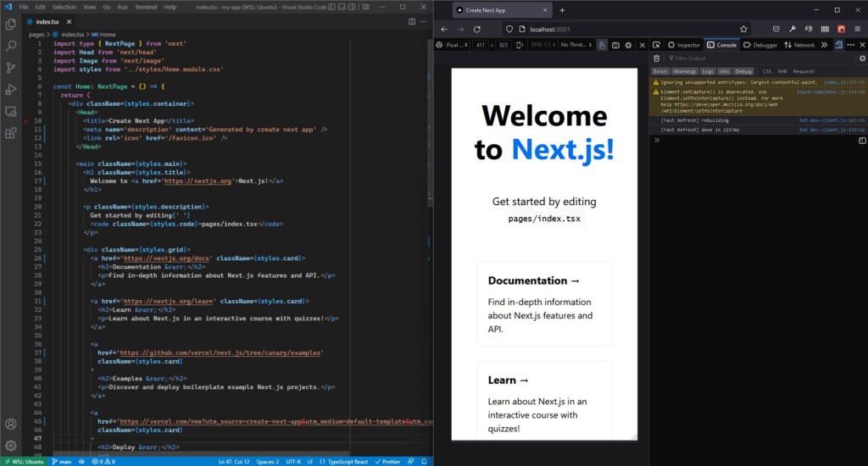Open Console settings gear
The width and height of the screenshot is (868, 466).
tap(862, 58)
